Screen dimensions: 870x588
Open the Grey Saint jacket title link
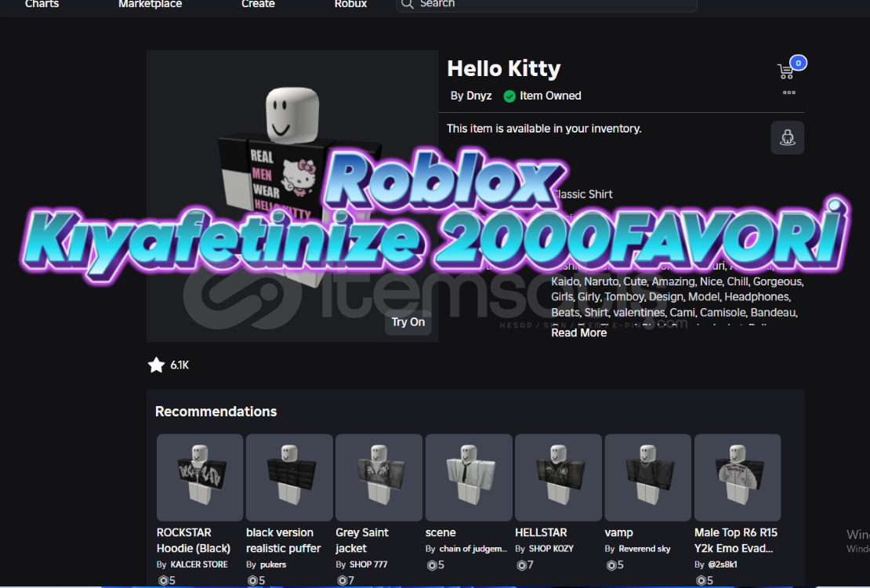tap(362, 540)
